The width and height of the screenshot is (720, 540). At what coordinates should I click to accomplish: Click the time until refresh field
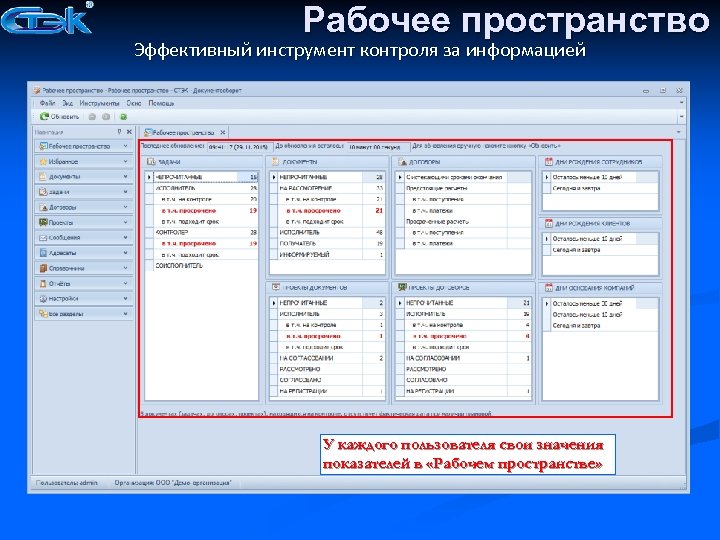[378, 147]
